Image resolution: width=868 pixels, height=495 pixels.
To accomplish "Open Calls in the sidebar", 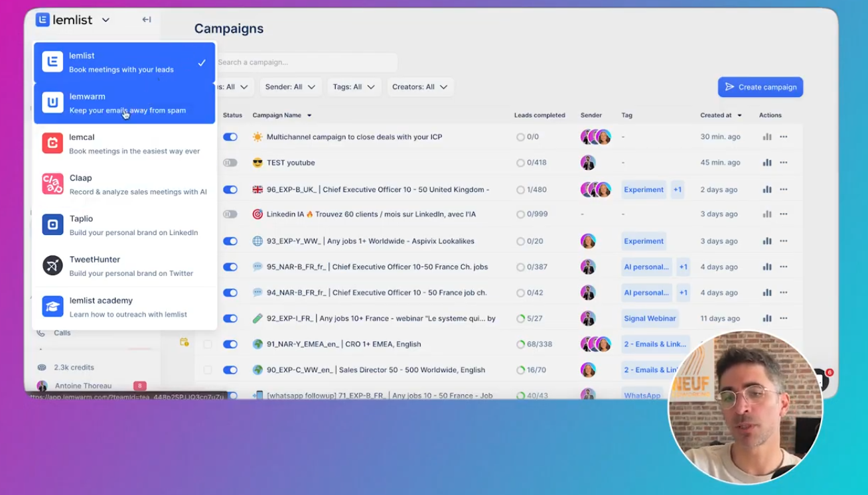I will [x=62, y=333].
